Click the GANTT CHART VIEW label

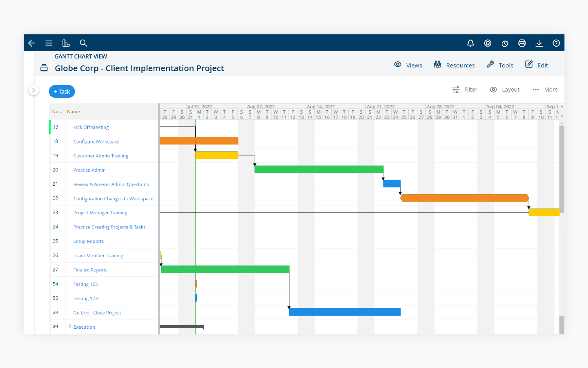pyautogui.click(x=81, y=56)
